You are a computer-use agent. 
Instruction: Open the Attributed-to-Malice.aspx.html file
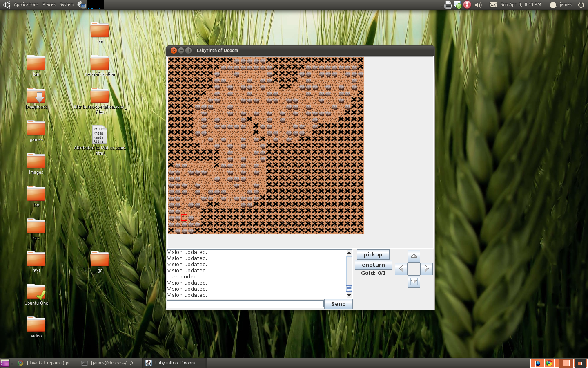(x=100, y=135)
